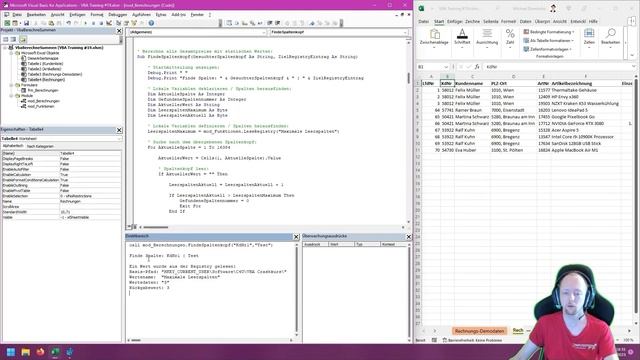Viewport: 640px width, 360px height.
Task: Click the fx insert function icon in Excel
Action: [x=477, y=67]
